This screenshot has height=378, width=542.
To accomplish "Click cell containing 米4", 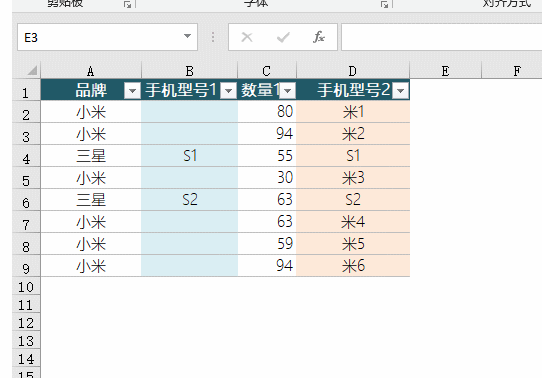I will coord(353,222).
